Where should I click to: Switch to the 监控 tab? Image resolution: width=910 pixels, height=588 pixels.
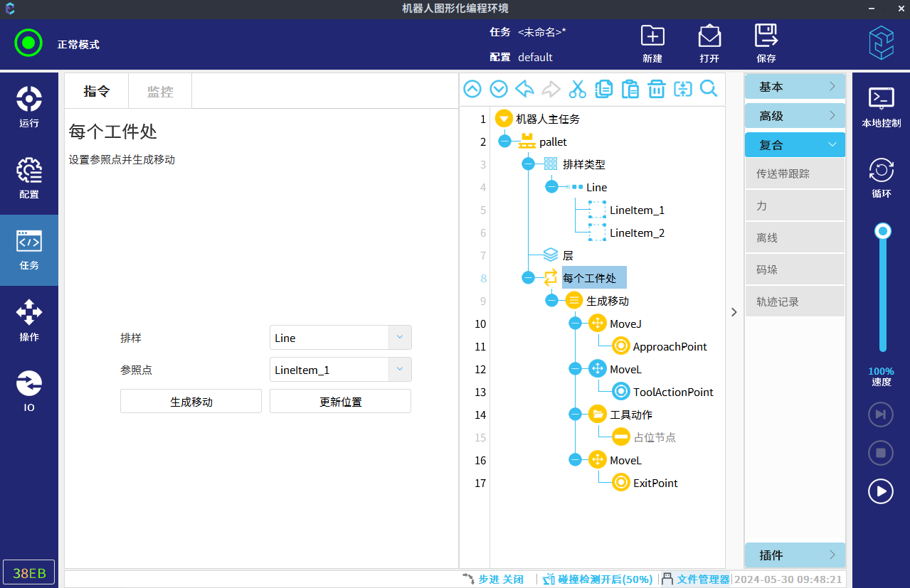click(x=159, y=91)
